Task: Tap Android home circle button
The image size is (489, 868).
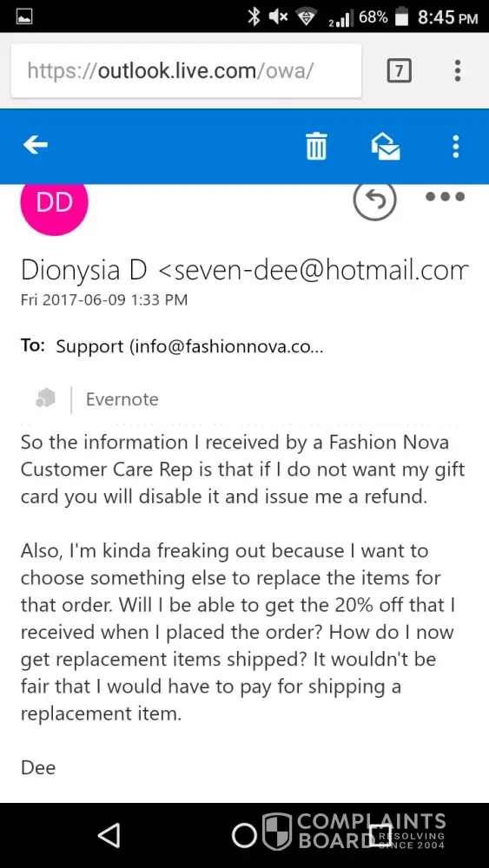Action: pyautogui.click(x=244, y=835)
